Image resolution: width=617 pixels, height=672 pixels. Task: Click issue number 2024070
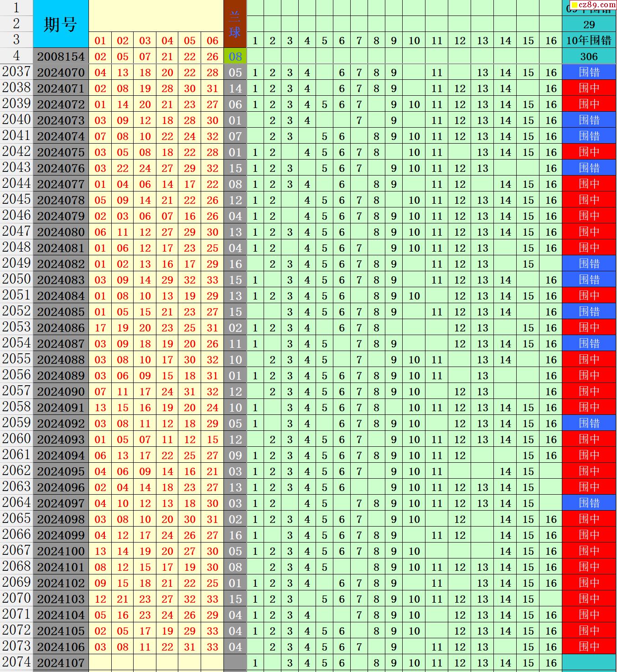point(61,72)
